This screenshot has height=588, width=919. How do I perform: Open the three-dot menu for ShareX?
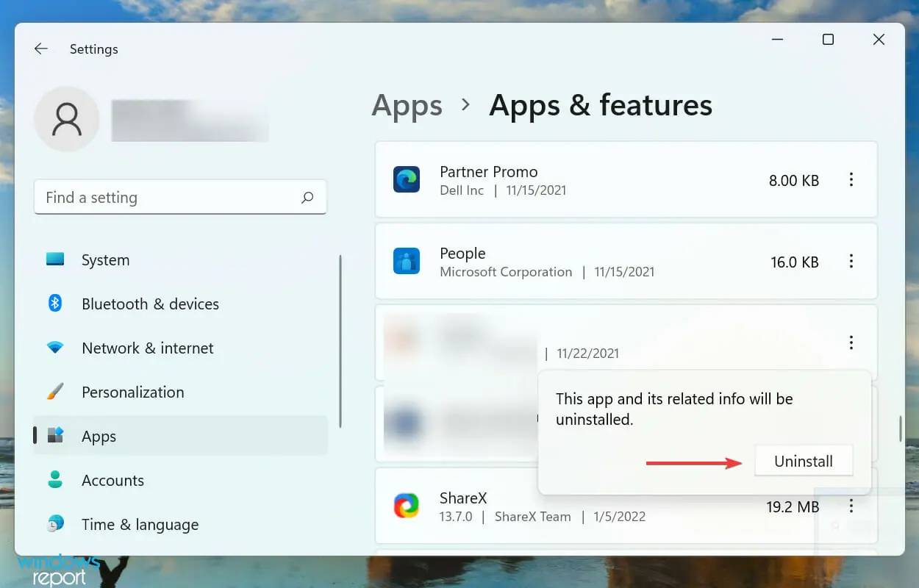point(851,506)
